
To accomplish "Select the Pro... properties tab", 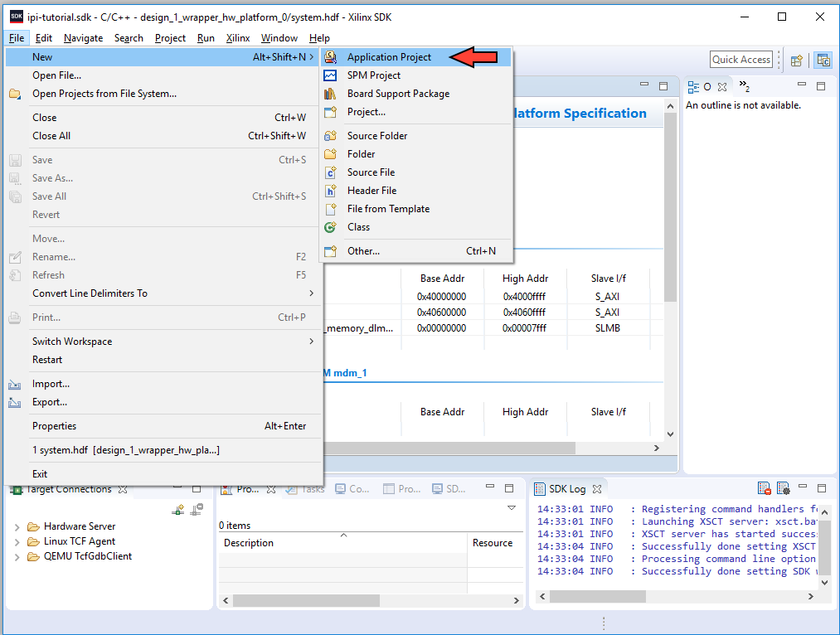I will (x=402, y=489).
